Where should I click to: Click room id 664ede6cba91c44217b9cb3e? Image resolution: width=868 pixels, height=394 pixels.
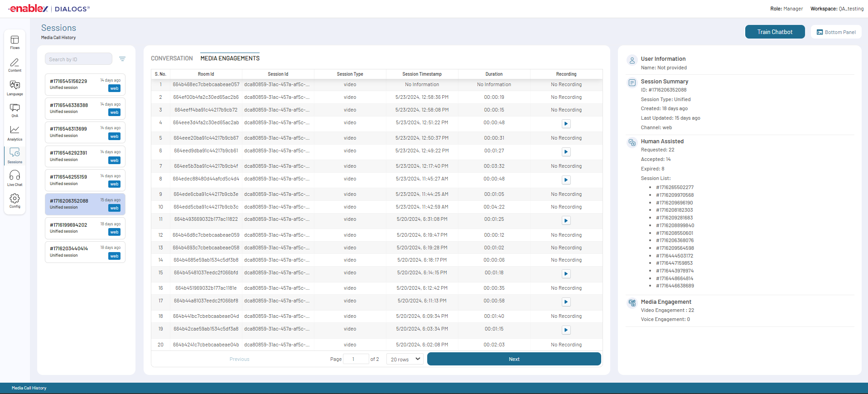(x=206, y=194)
